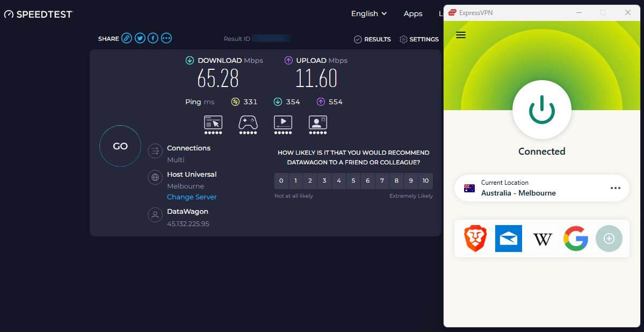
Task: Click the UPLOAD Mbps label
Action: (322, 60)
